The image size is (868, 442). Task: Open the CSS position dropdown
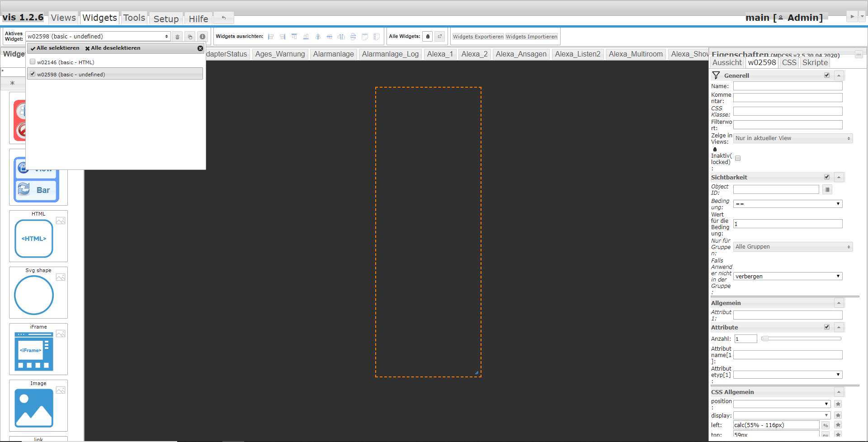pos(782,404)
